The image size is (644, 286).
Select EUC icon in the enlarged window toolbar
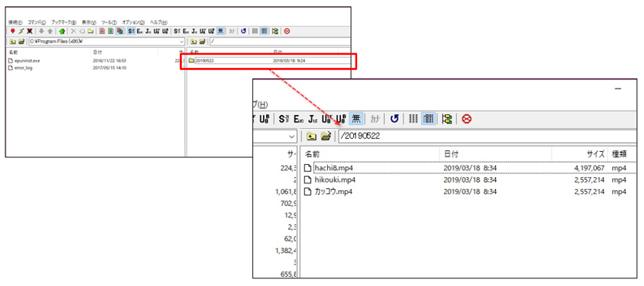pyautogui.click(x=298, y=119)
